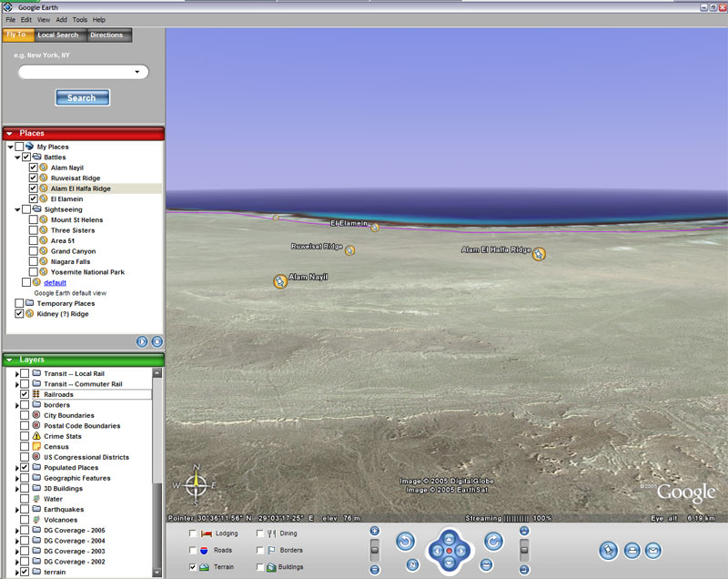Click the zoom in plus button

coord(374,531)
